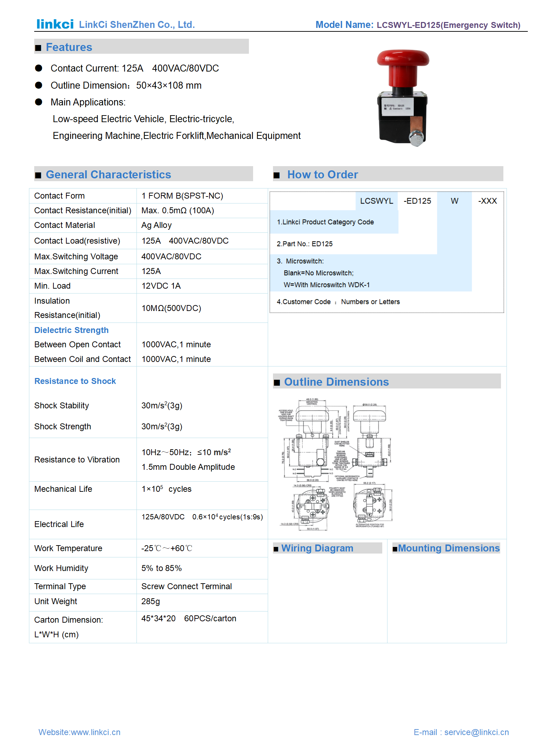Click the LCSWYL code in order box
This screenshot has width=554, height=756.
376,201
